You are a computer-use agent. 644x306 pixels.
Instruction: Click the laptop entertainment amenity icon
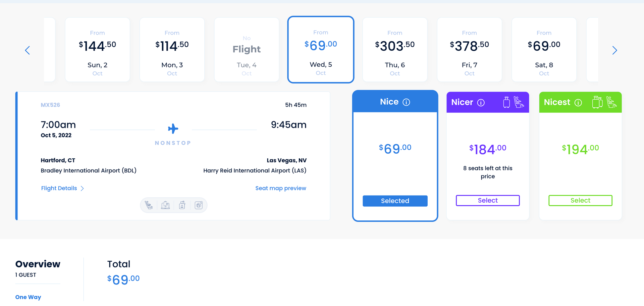coord(166,205)
